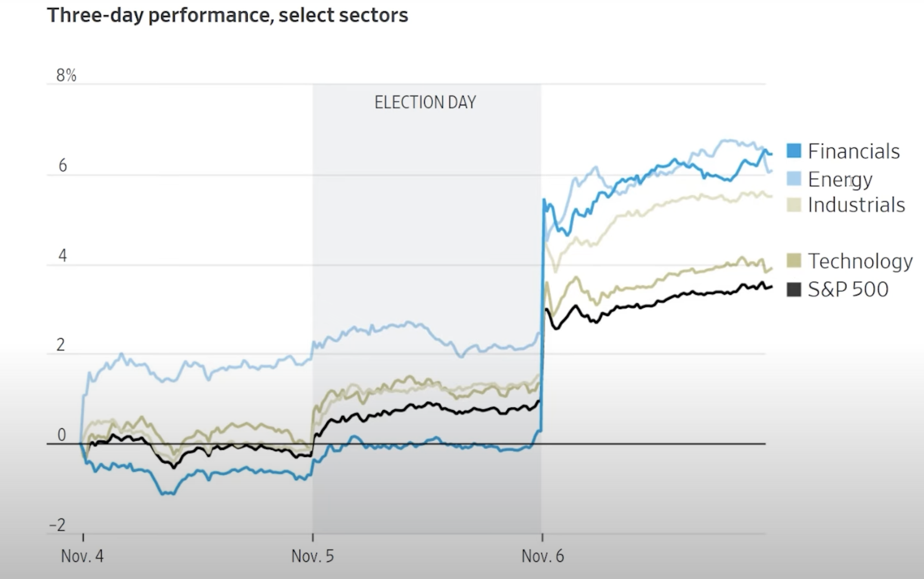
Task: Select the Technology legend text label
Action: click(860, 261)
